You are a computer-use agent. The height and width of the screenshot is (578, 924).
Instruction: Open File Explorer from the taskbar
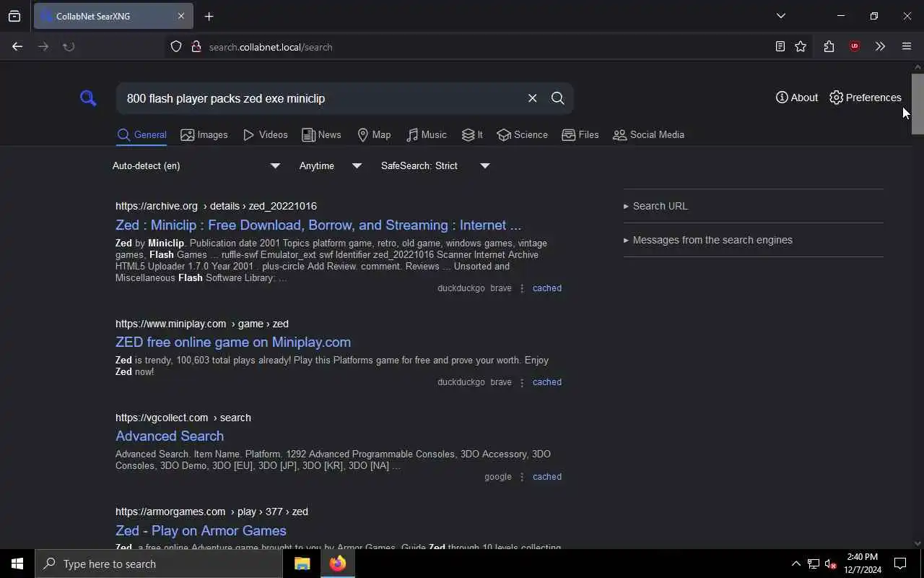(302, 564)
